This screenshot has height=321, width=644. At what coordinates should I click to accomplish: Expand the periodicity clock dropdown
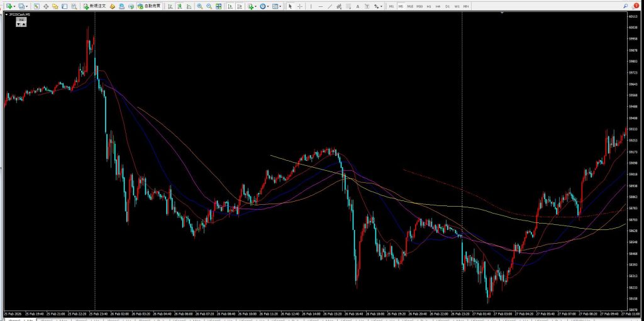[268, 6]
